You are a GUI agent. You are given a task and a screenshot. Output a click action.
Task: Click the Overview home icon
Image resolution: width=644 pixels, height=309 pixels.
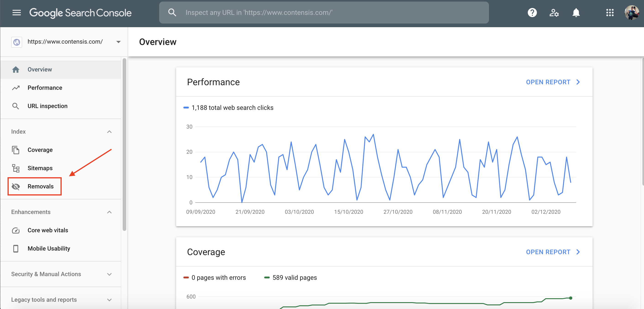(x=16, y=69)
